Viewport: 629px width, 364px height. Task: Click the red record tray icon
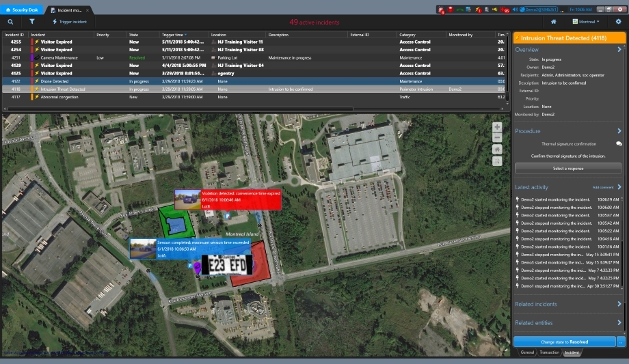click(x=451, y=10)
